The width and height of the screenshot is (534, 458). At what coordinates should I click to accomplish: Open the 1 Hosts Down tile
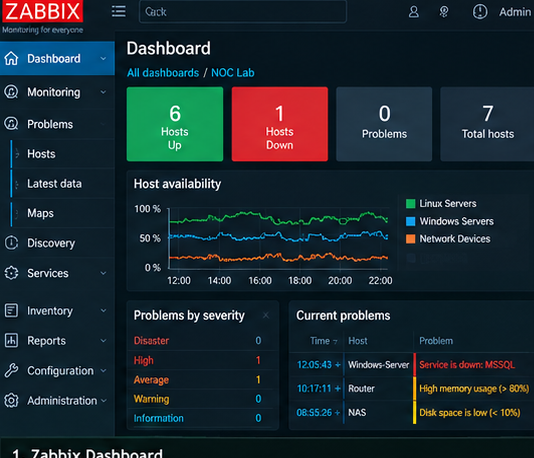(x=280, y=124)
